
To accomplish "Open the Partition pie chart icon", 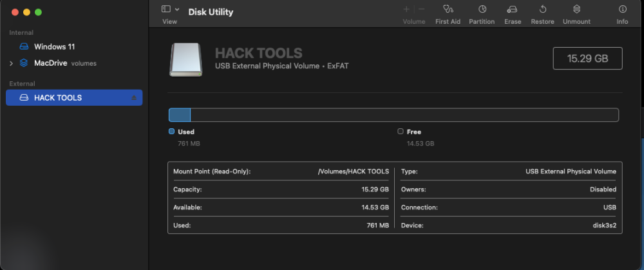I will pyautogui.click(x=482, y=9).
